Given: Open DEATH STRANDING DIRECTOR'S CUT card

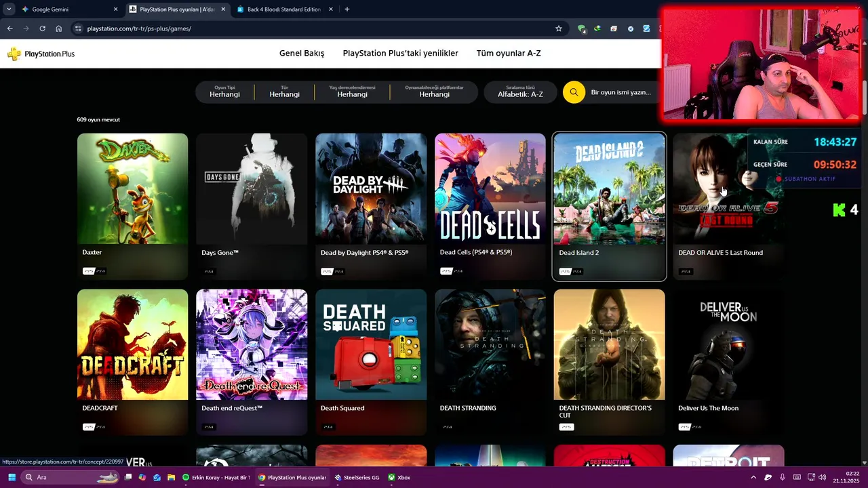Looking at the screenshot, I should click(x=610, y=363).
